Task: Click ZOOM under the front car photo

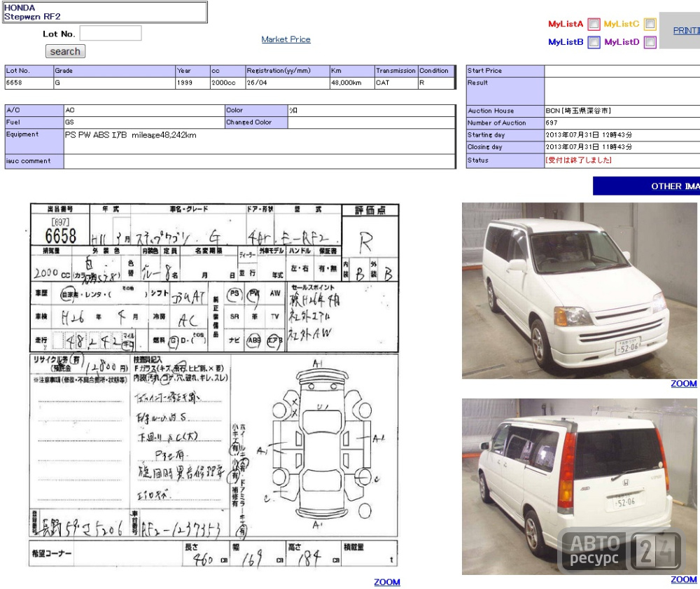Action: coord(683,384)
